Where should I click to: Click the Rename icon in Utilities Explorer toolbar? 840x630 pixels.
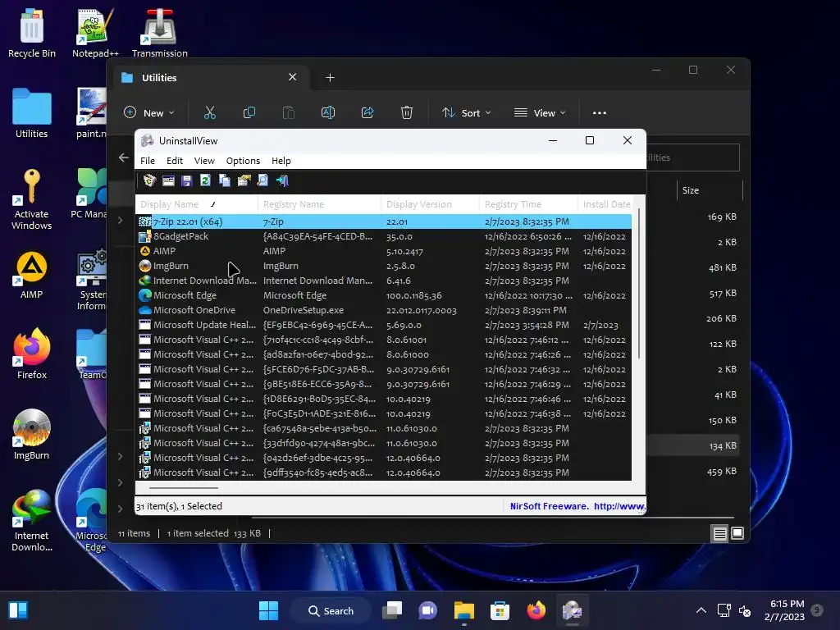pyautogui.click(x=328, y=112)
